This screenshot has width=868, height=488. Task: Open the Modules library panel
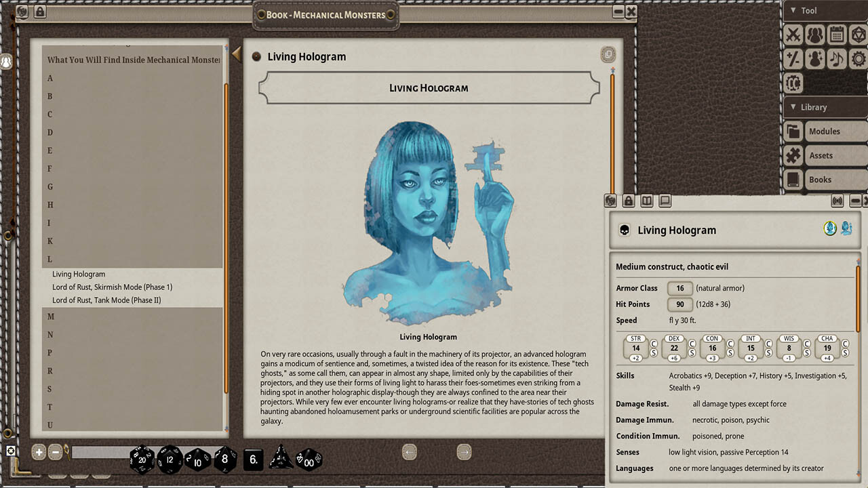[825, 131]
